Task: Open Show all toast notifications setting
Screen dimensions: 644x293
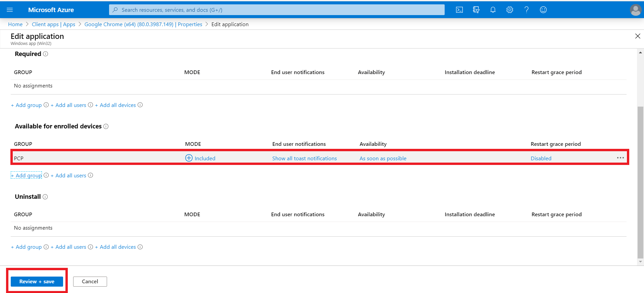Action: coord(304,158)
